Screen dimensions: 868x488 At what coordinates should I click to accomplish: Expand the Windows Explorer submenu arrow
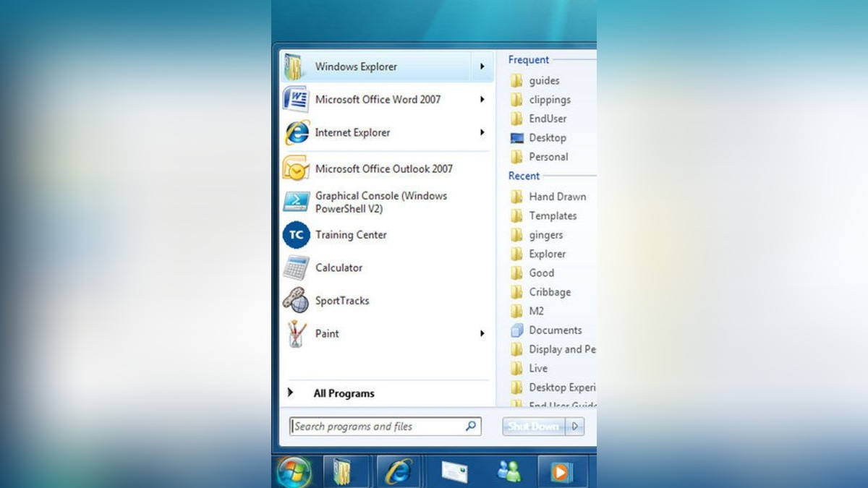(482, 66)
